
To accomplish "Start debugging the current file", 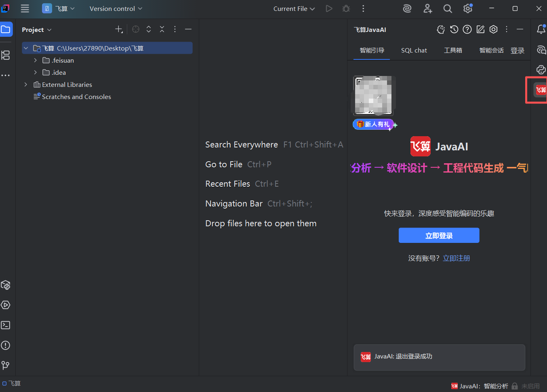I will 346,8.
